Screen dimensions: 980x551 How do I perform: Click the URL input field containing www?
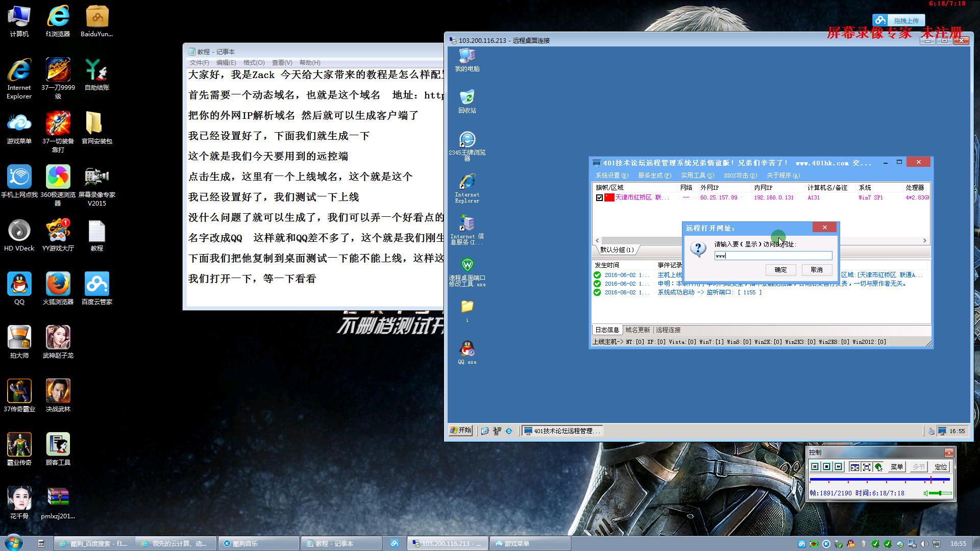click(x=773, y=256)
